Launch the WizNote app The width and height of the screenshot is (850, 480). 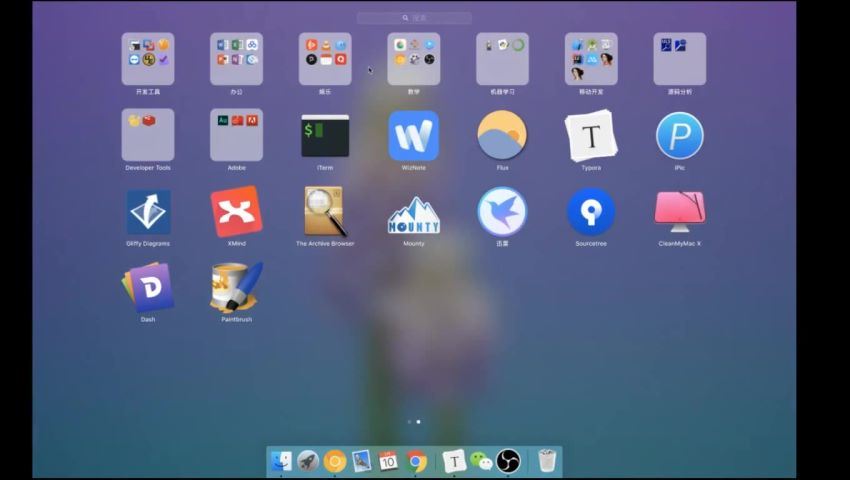pos(414,136)
